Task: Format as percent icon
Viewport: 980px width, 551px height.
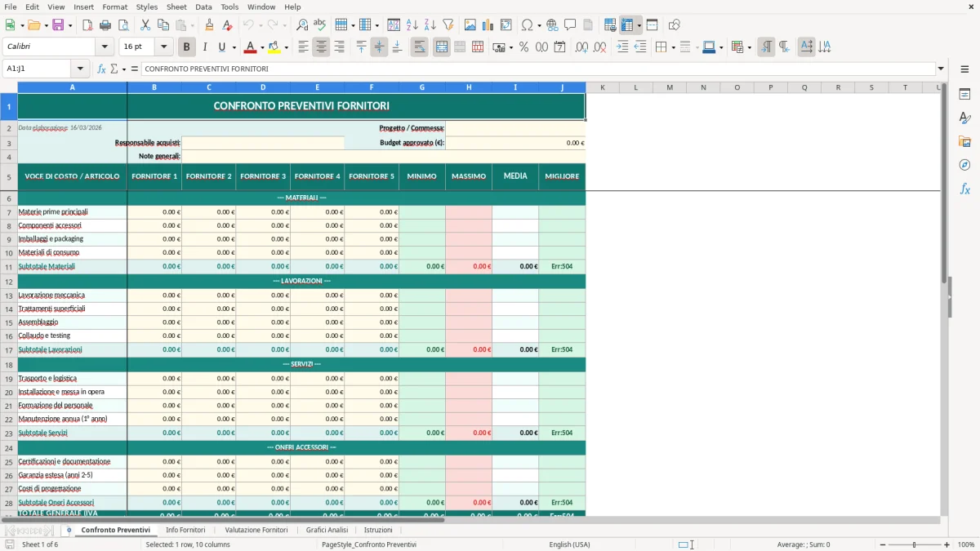Action: click(x=524, y=47)
